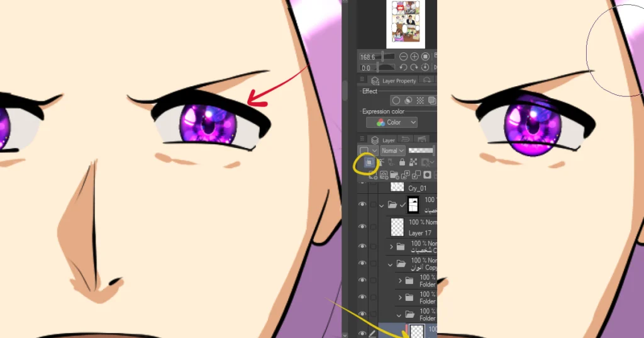Transfer to lower layer
This screenshot has width=644, height=338.
coord(406,175)
